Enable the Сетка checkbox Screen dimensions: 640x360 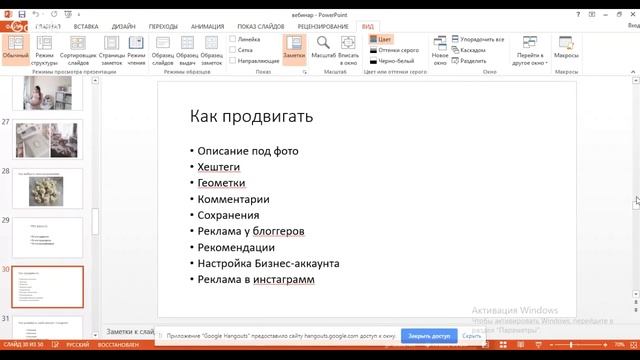[233, 50]
